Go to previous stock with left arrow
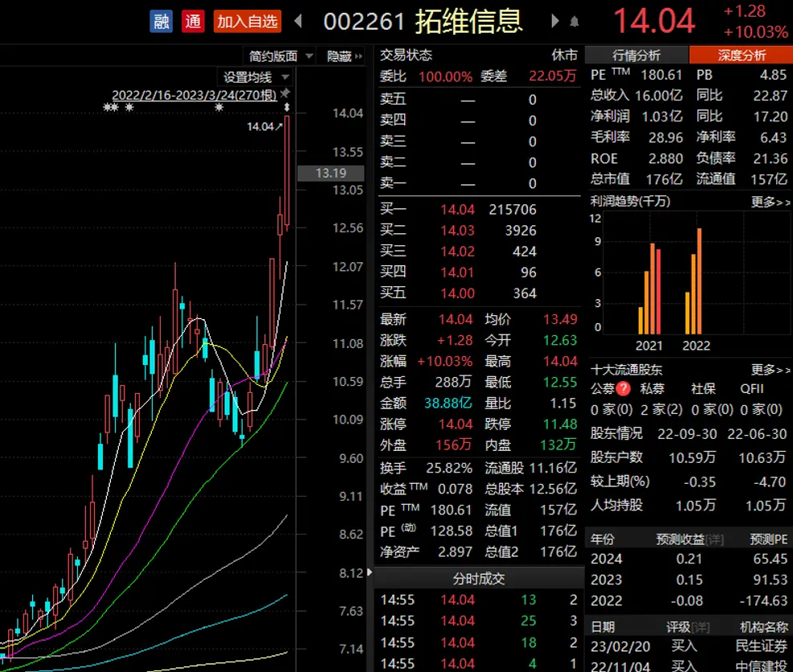This screenshot has width=793, height=672. 298,21
